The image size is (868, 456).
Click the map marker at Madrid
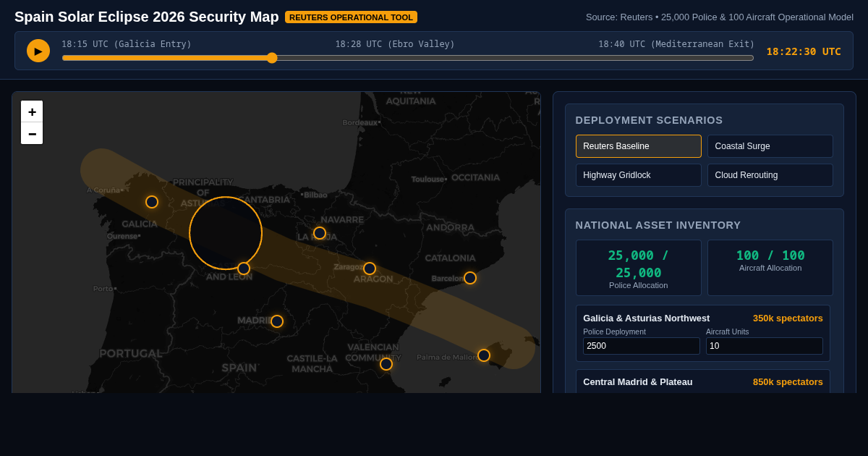(x=277, y=321)
